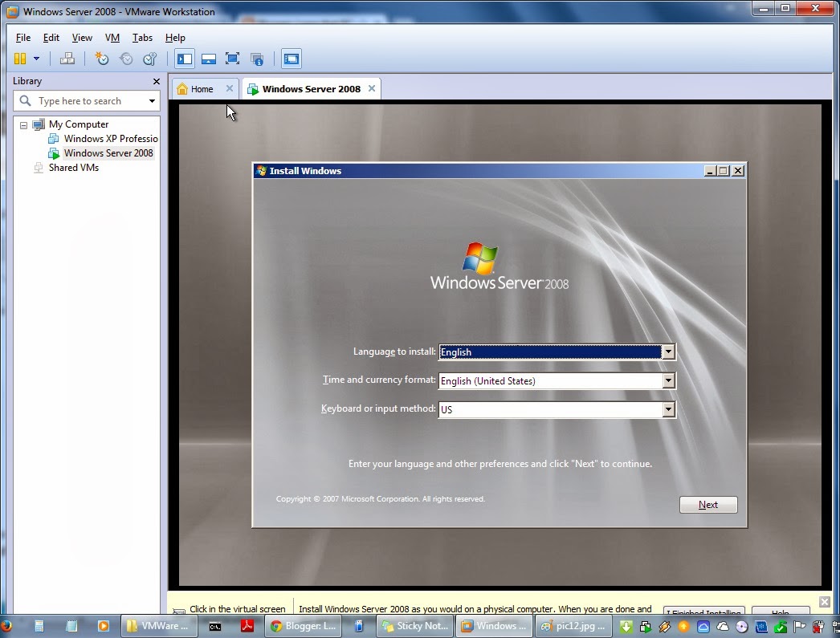Open the File menu
Screen dimensions: 840x638
[23, 38]
